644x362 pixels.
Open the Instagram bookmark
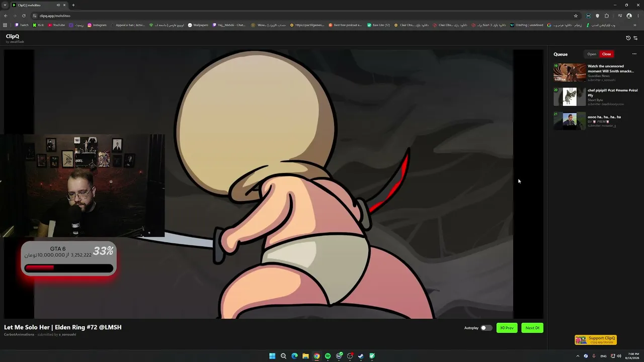click(97, 25)
